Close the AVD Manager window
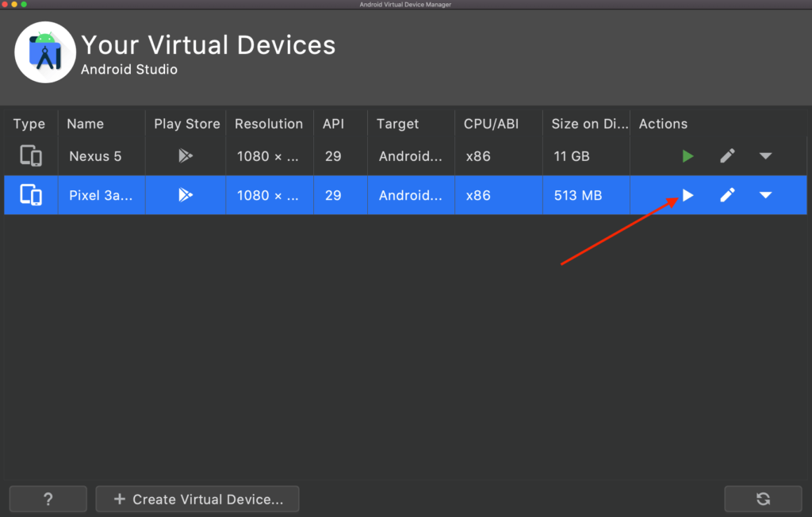Screen dimensions: 812x517 coord(6,4)
